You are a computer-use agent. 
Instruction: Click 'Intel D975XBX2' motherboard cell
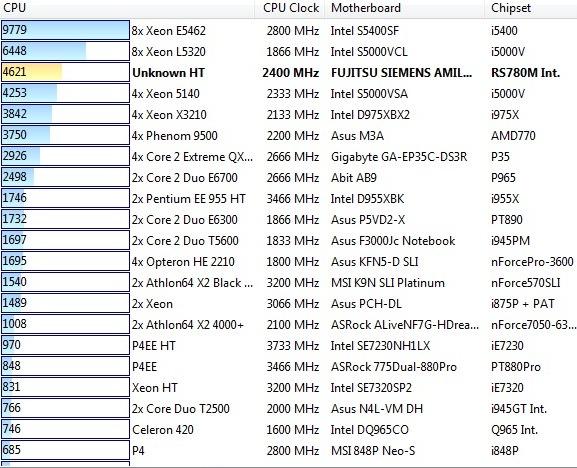coord(370,114)
